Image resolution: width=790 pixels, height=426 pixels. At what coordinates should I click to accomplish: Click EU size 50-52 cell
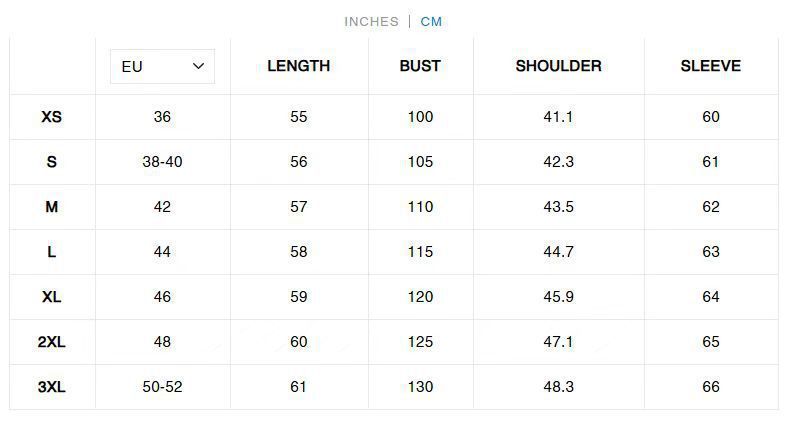pos(162,387)
